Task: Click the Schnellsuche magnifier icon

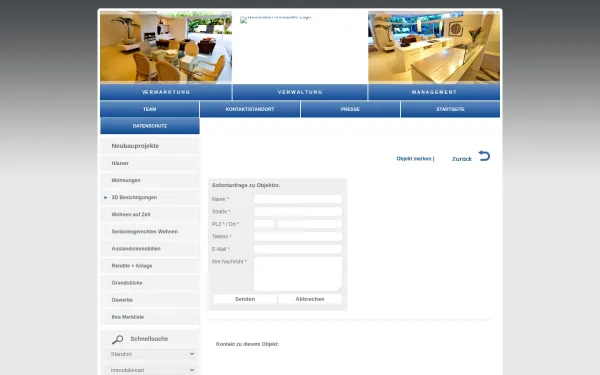Action: (x=117, y=339)
